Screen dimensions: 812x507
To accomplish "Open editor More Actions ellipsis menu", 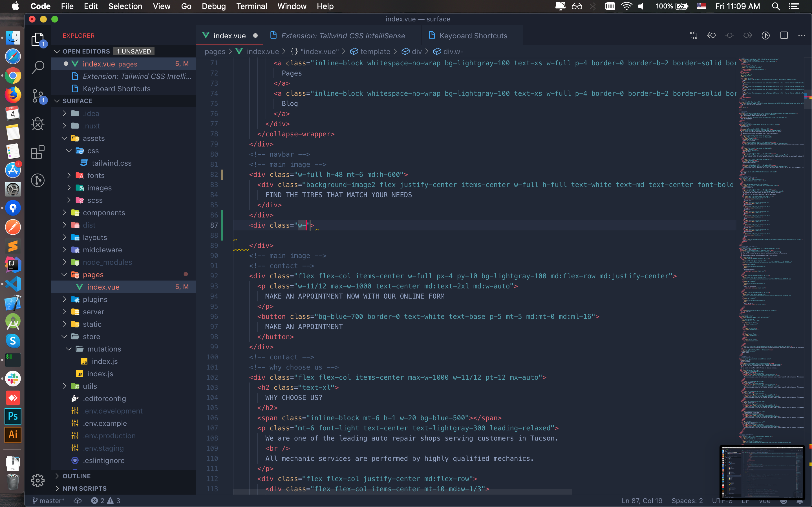I will pyautogui.click(x=802, y=35).
